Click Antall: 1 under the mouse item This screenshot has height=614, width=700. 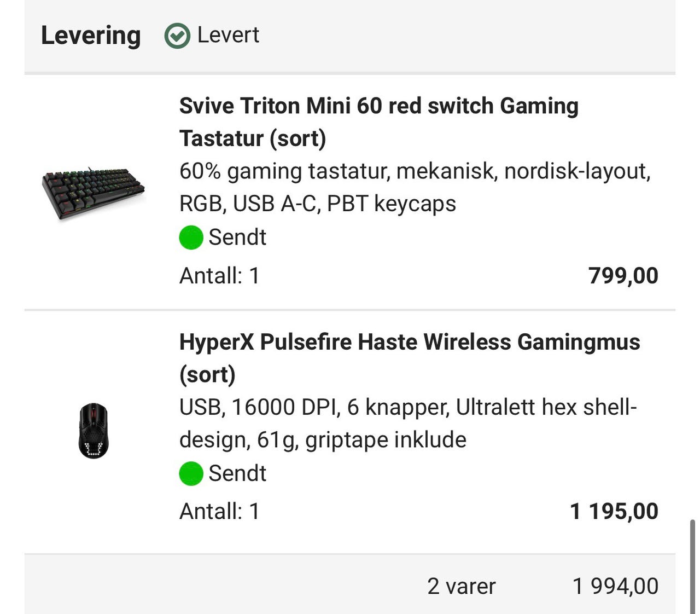pyautogui.click(x=218, y=511)
